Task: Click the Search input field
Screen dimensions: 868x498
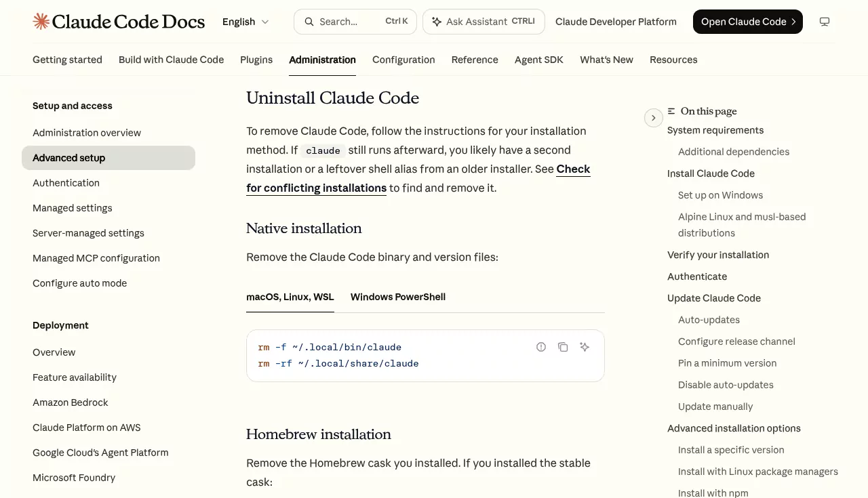Action: pyautogui.click(x=355, y=22)
